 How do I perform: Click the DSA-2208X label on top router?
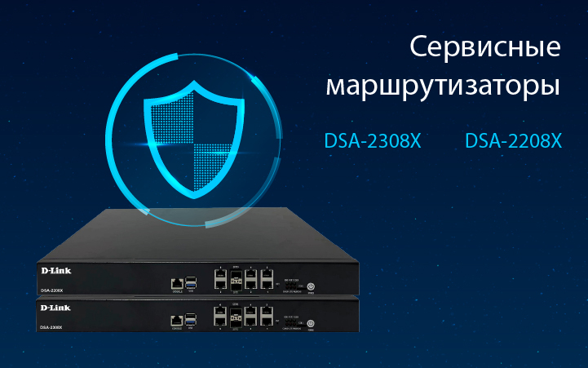click(51, 290)
